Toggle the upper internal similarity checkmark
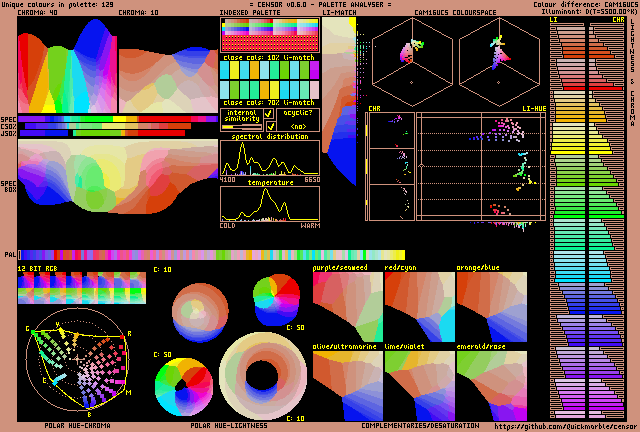640x432 pixels. (269, 114)
